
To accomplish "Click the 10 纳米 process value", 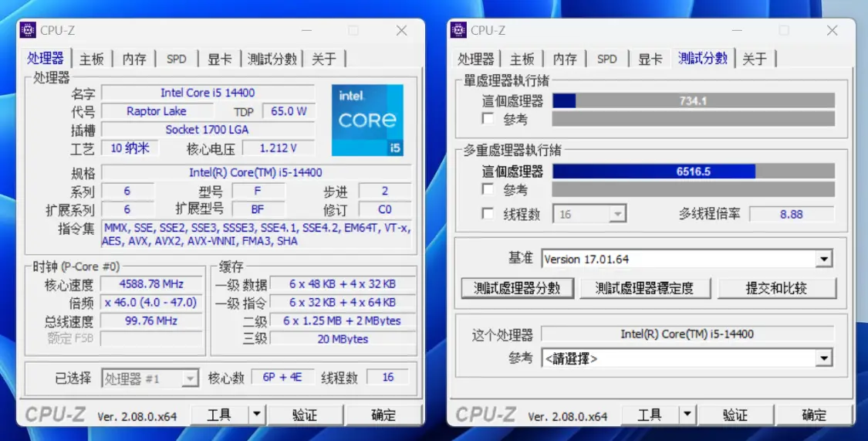I will coord(130,148).
